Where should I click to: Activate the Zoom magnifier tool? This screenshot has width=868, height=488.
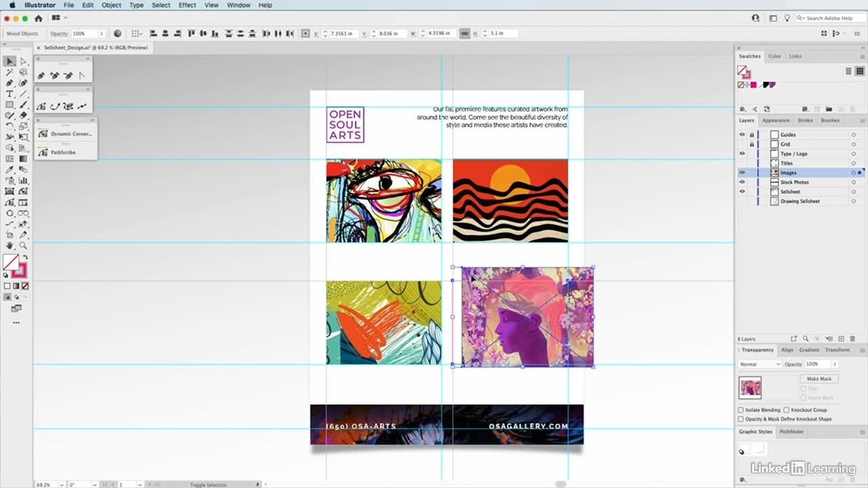(x=23, y=245)
